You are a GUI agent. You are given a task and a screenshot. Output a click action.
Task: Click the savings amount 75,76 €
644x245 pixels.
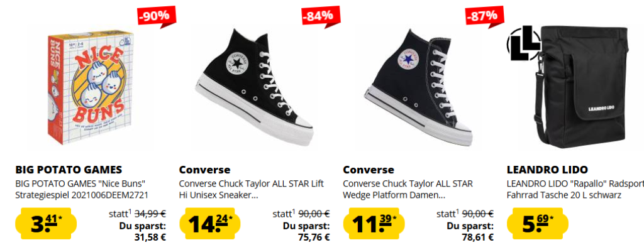coord(314,237)
